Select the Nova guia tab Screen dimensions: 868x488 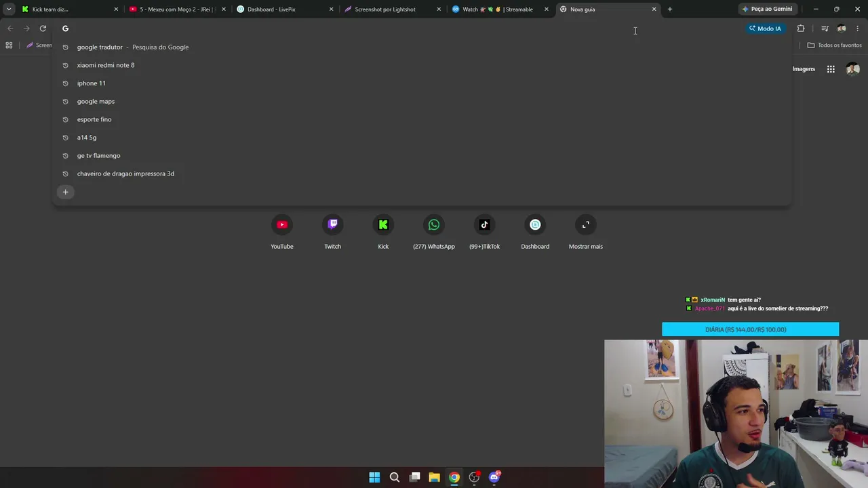[608, 9]
